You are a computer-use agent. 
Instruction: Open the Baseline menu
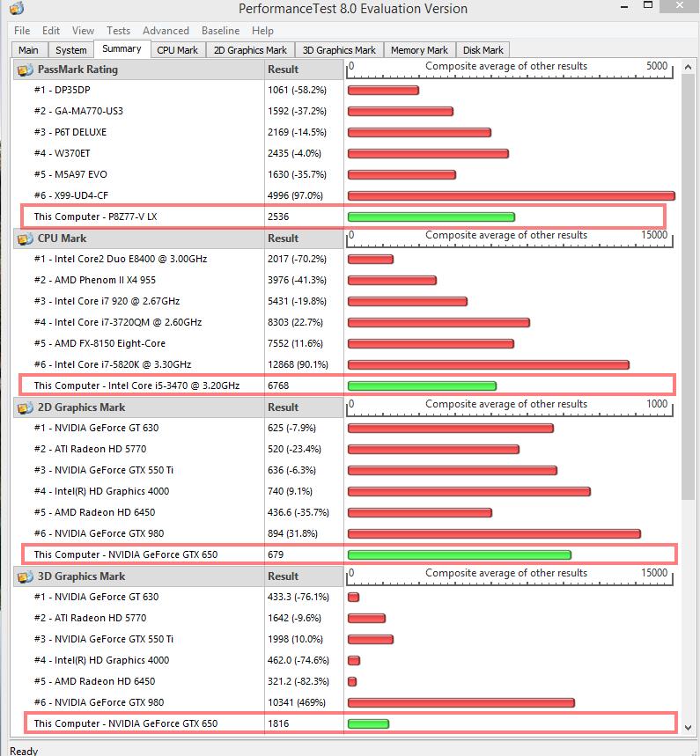pos(220,31)
